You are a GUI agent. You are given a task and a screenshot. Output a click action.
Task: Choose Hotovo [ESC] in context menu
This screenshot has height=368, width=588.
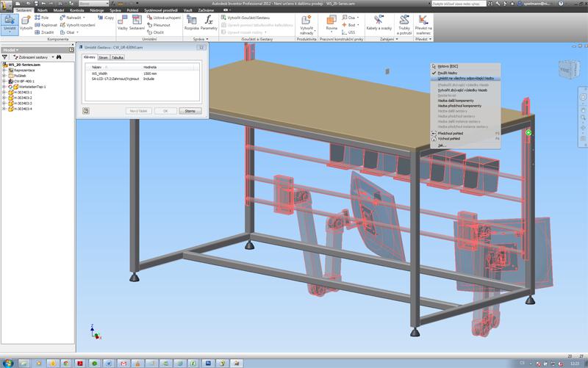tap(448, 67)
